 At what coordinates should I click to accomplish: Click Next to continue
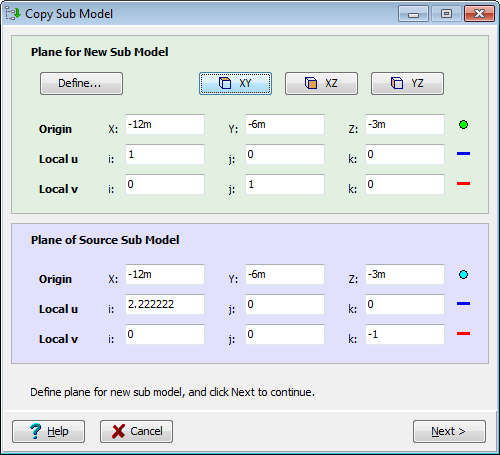click(x=449, y=431)
